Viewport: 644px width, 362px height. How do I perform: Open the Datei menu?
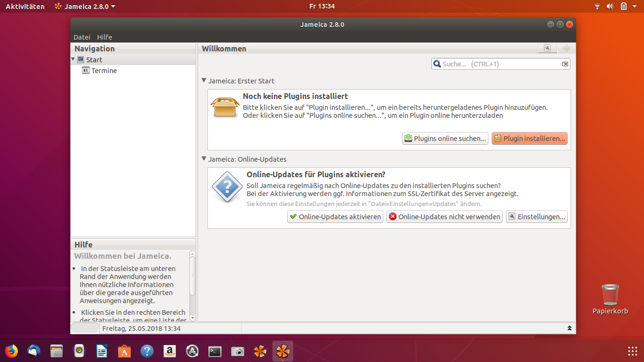coord(82,37)
